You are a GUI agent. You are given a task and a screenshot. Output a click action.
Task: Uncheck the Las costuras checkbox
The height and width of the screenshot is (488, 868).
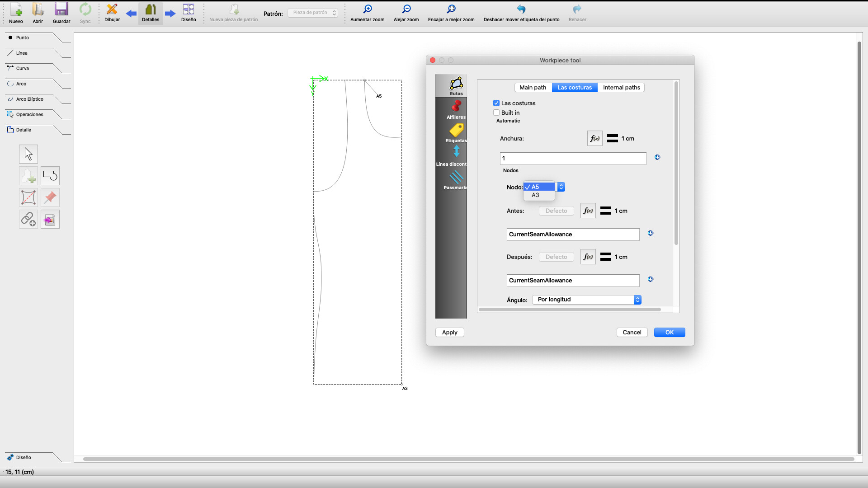pos(496,103)
